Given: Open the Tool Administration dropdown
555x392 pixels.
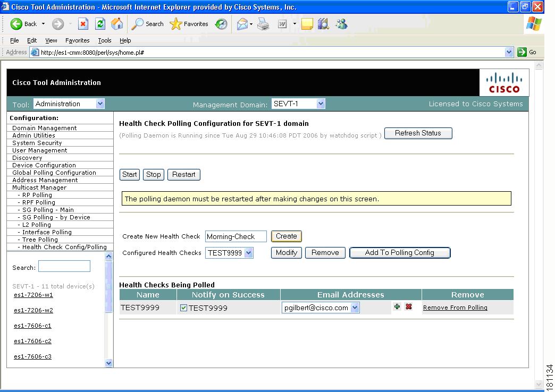Looking at the screenshot, I should pyautogui.click(x=69, y=104).
